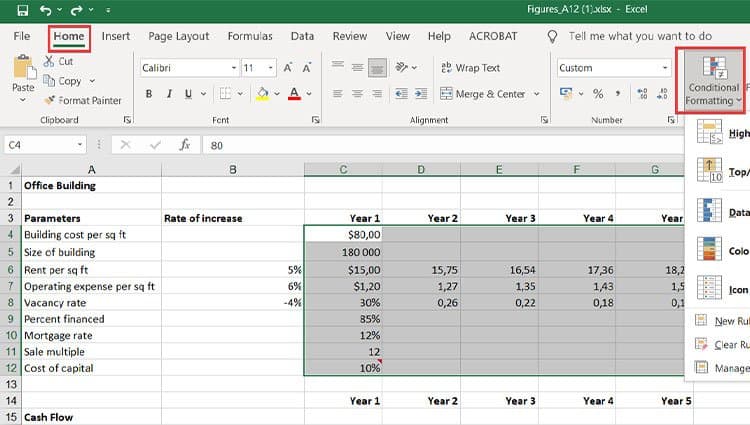
Task: Click the Decrease Font Size icon
Action: point(307,68)
